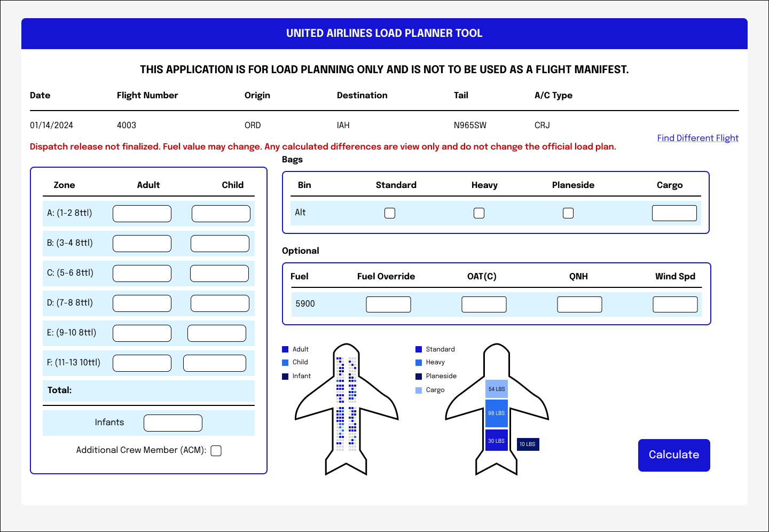Select Zone A adult count field
The height and width of the screenshot is (532, 769).
coord(142,214)
